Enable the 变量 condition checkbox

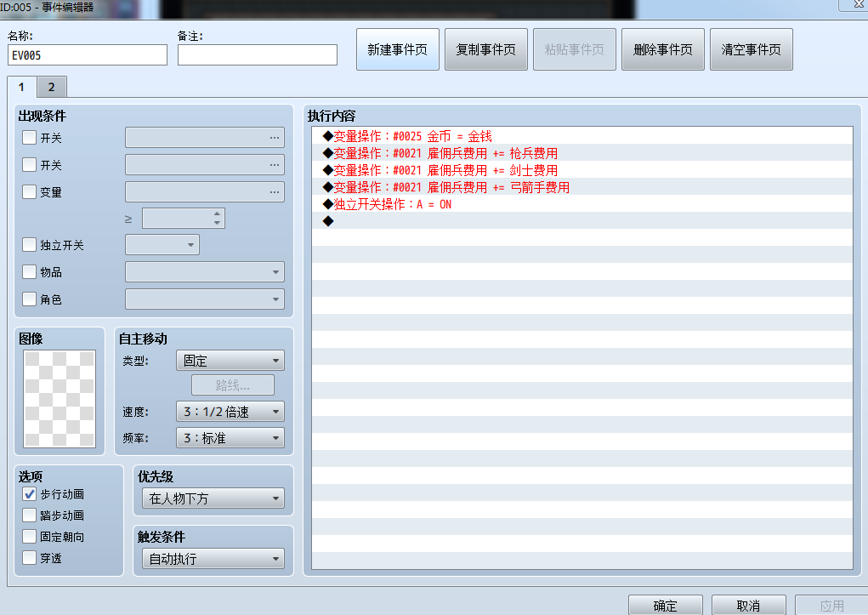tap(30, 191)
